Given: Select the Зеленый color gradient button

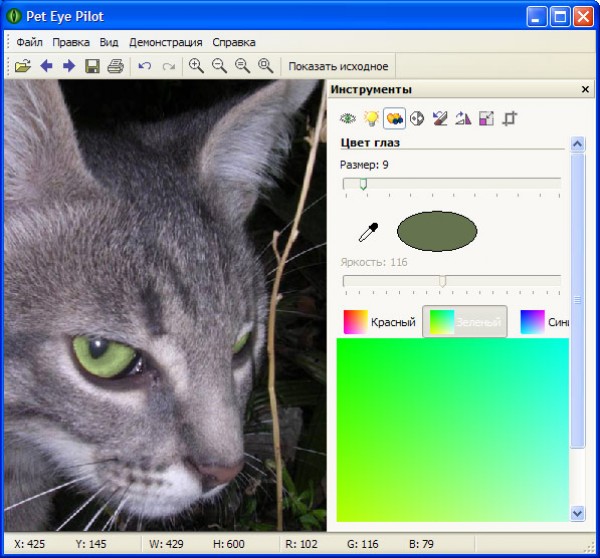Looking at the screenshot, I should click(x=465, y=322).
